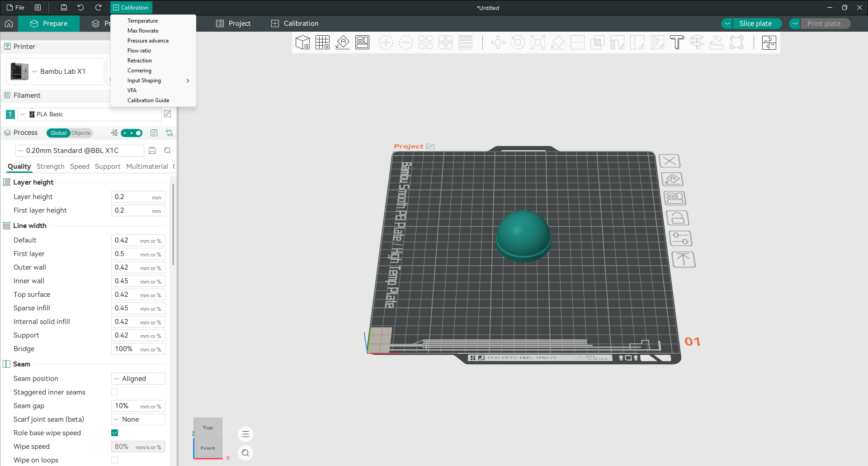Open Calibration Guide menu entry
This screenshot has height=466, width=868.
(x=153, y=100)
